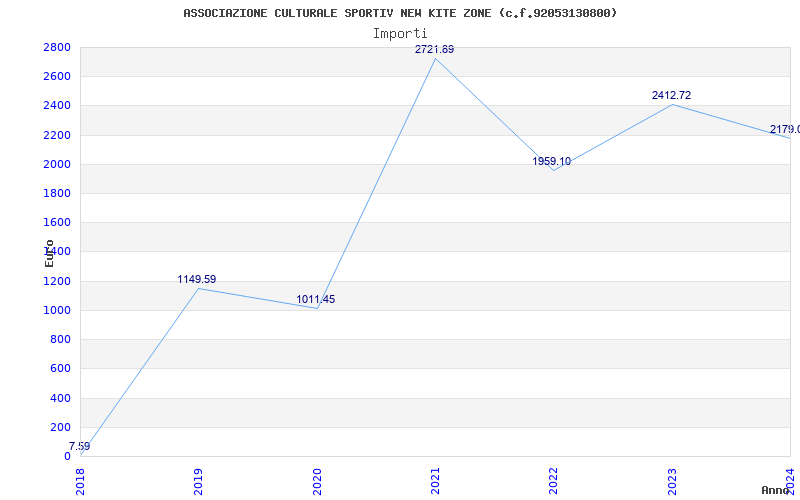
Task: Click the 1959.10 data label
Action: (x=552, y=161)
